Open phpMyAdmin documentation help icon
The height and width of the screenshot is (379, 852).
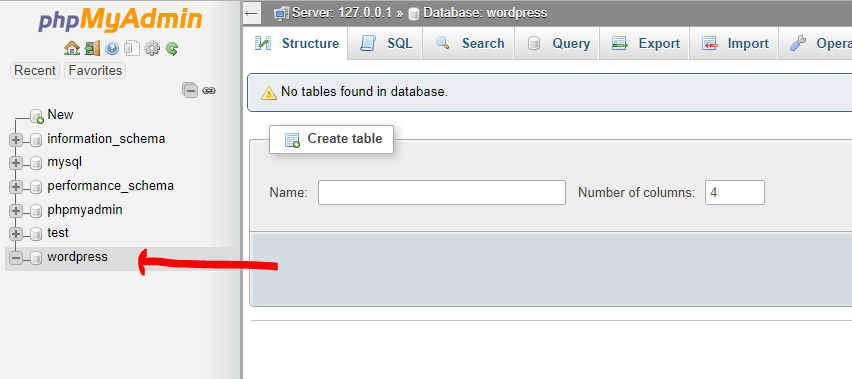[x=112, y=49]
